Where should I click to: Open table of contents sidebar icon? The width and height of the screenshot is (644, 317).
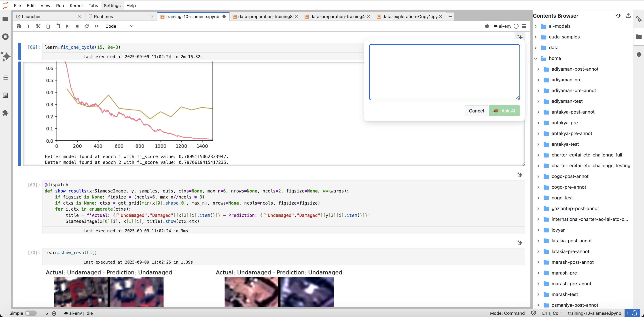[5, 78]
